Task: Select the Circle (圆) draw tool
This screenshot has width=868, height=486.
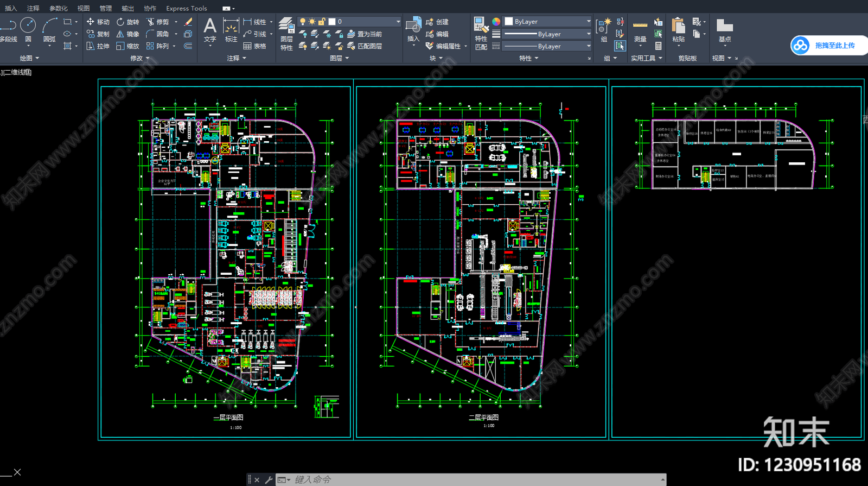Action: 28,29
